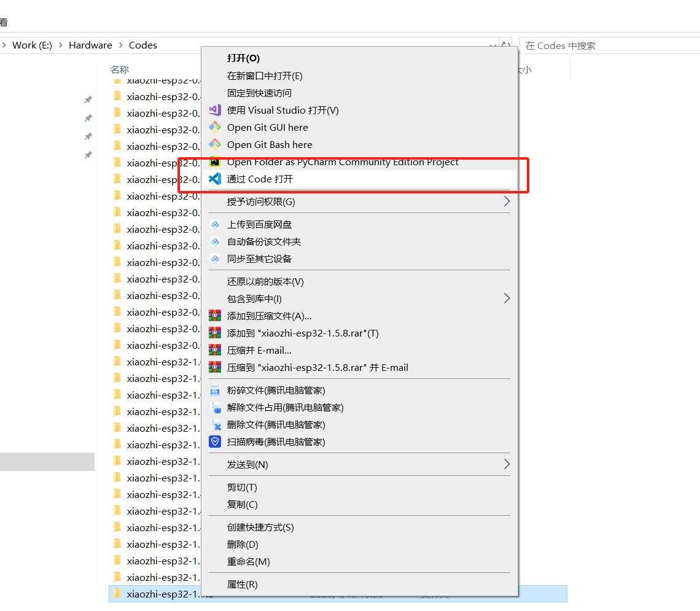Click the 在 Codes 中搜索 search box
The width and height of the screenshot is (700, 611).
[x=608, y=45]
